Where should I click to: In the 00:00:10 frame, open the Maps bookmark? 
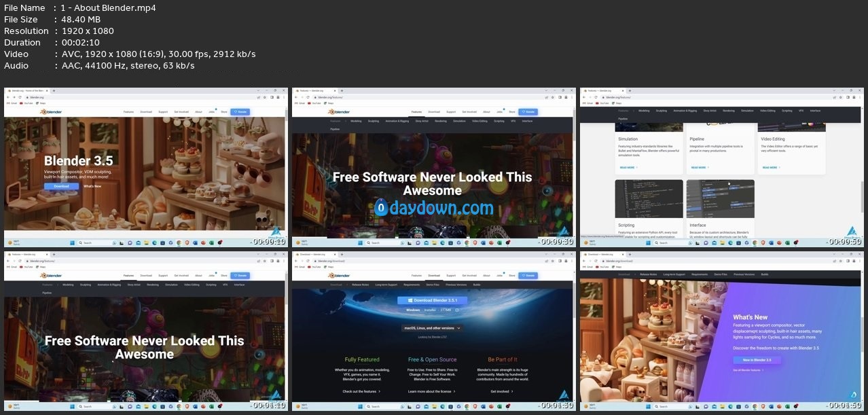[41, 104]
